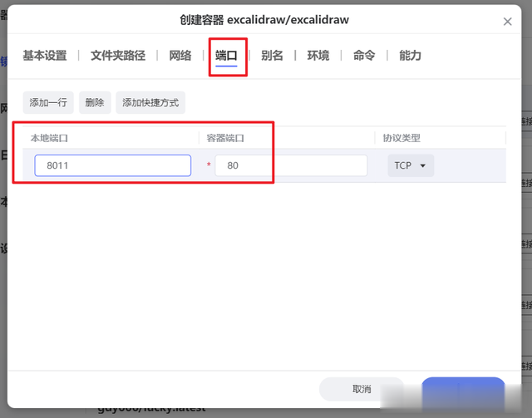Open the 网络 tab

(x=180, y=56)
